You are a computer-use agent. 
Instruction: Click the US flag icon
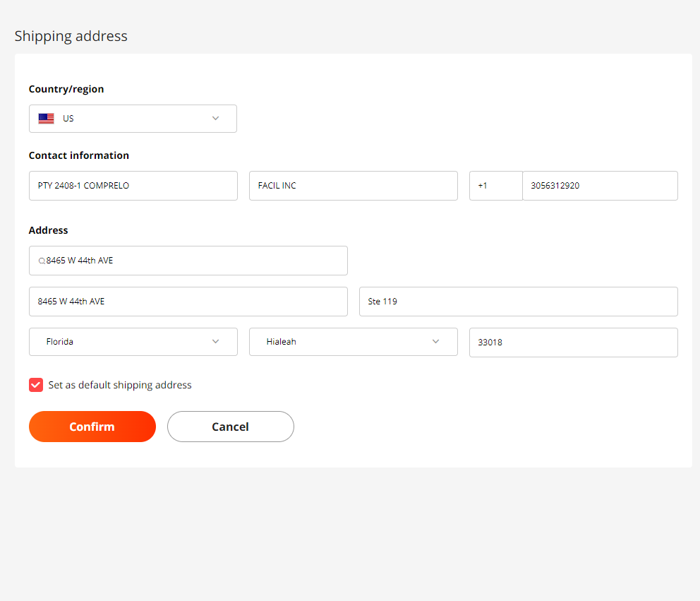point(46,119)
